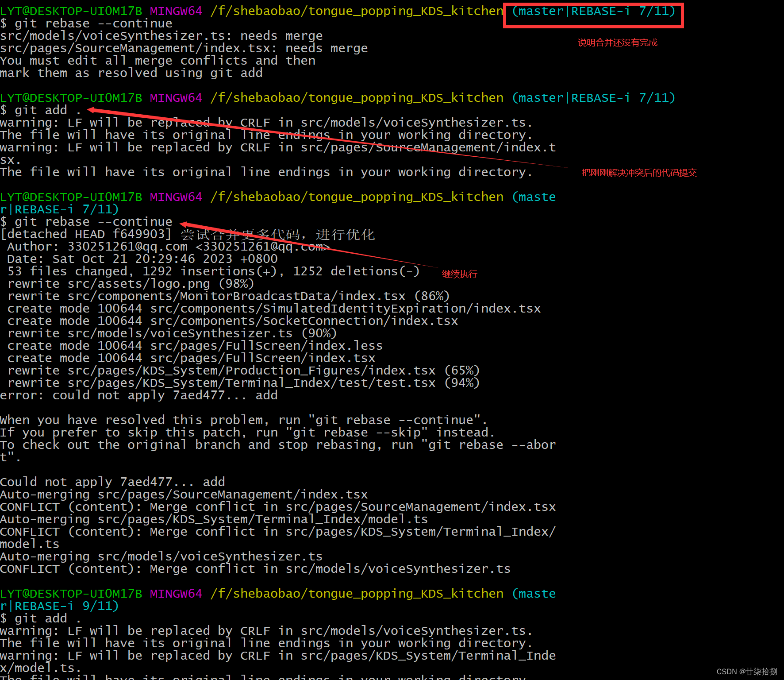784x680 pixels.
Task: Click the CONFLICT line for 'SourceManagement/index.tsx'
Action: coord(278,507)
